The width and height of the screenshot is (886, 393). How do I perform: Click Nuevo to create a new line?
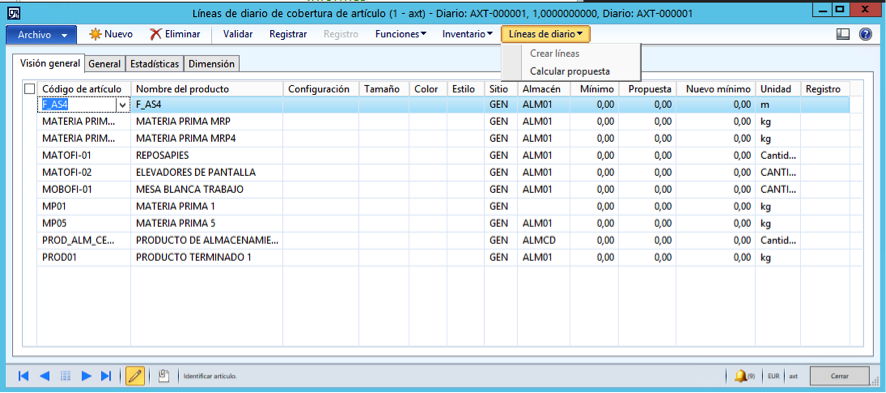point(111,34)
